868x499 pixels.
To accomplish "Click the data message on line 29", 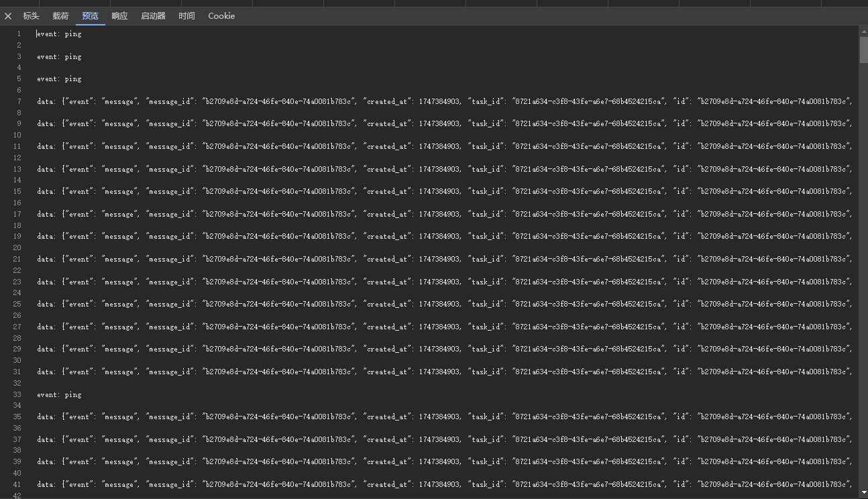I will [x=445, y=349].
